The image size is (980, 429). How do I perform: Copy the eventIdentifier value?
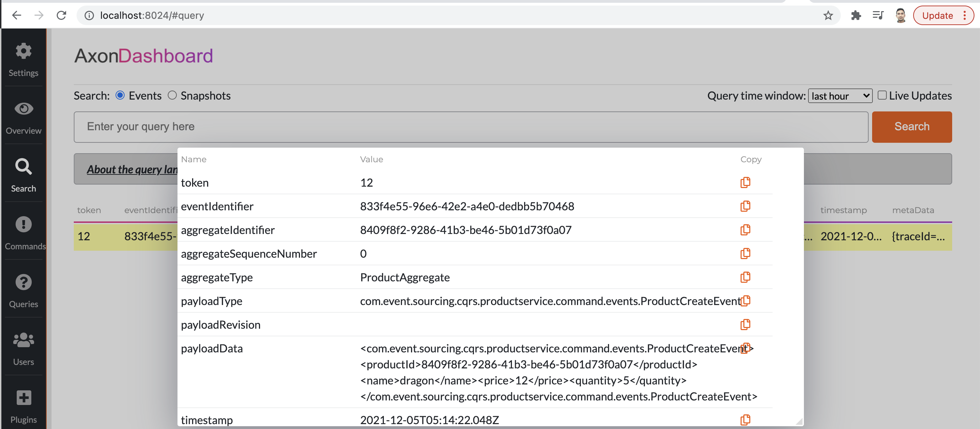point(745,206)
